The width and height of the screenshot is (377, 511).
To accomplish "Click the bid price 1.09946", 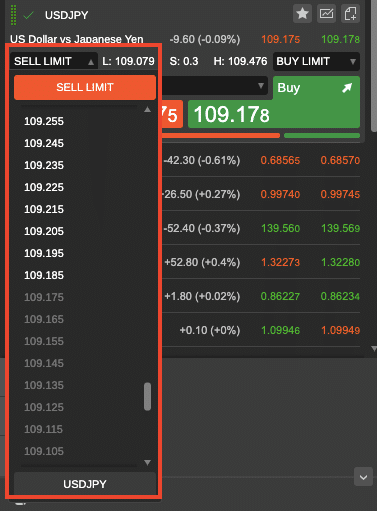I will (x=280, y=330).
